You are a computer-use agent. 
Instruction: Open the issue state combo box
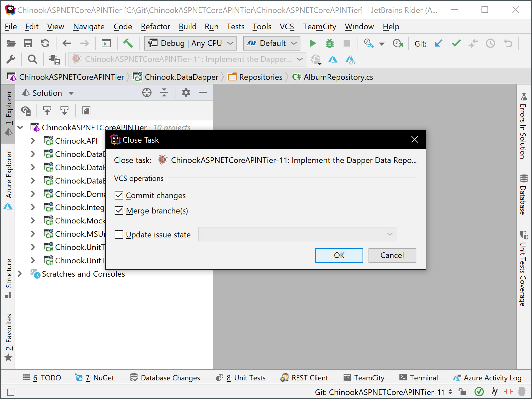click(x=297, y=234)
